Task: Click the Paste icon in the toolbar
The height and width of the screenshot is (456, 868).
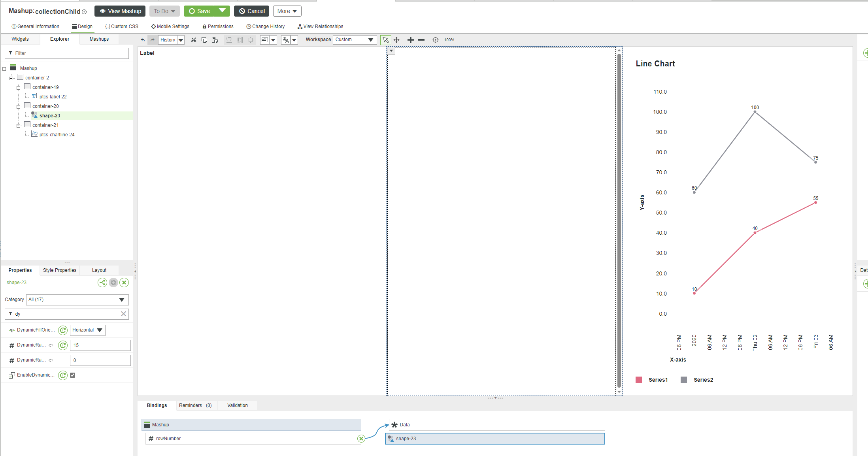Action: click(x=215, y=40)
